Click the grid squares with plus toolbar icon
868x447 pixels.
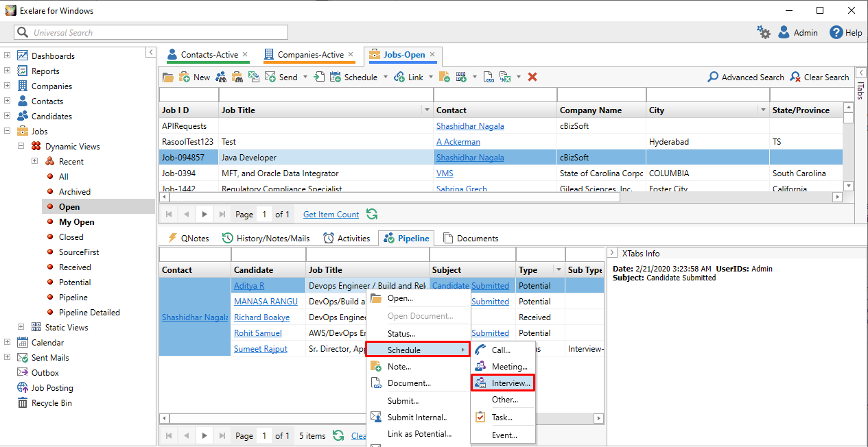tap(461, 77)
